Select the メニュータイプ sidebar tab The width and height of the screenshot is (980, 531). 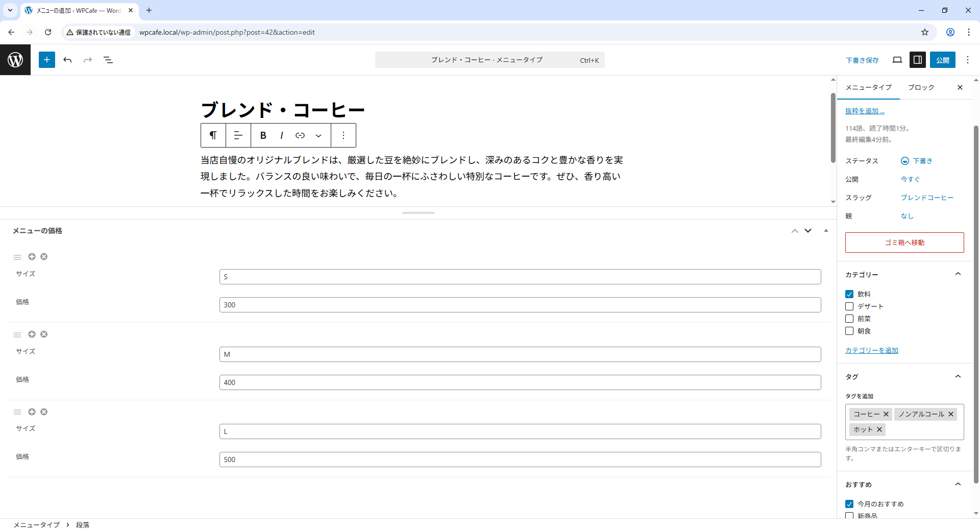(x=868, y=87)
